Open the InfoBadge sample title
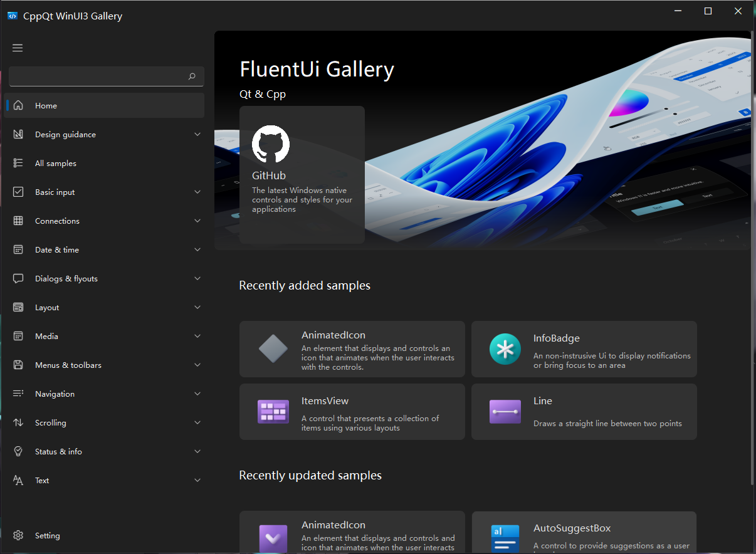Screen dimensions: 756x554 point(557,338)
